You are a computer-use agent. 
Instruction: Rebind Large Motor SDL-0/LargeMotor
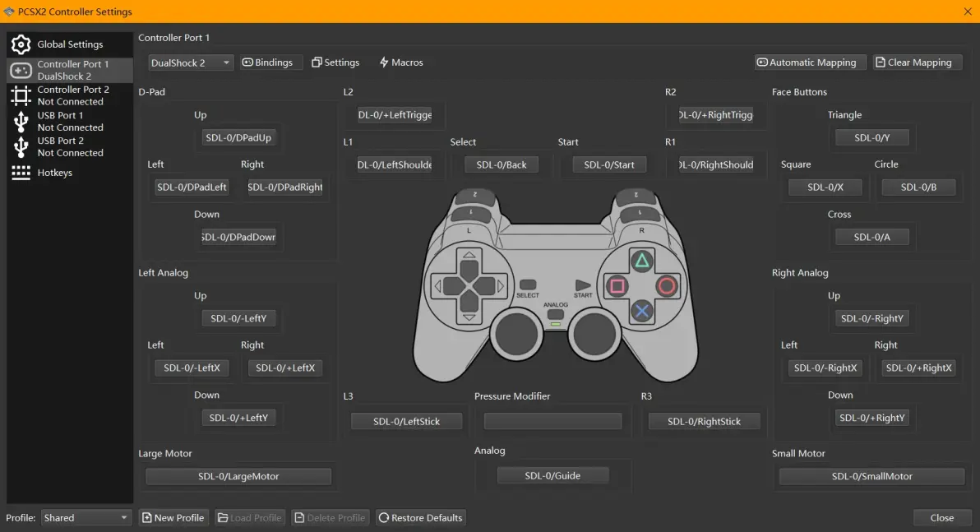point(238,476)
